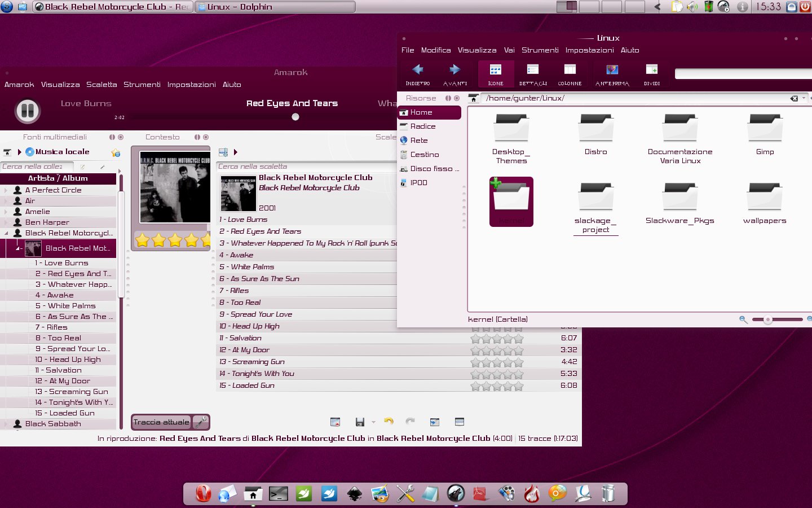The height and width of the screenshot is (508, 812).
Task: Open clipboard icon in system tray
Action: click(x=677, y=7)
